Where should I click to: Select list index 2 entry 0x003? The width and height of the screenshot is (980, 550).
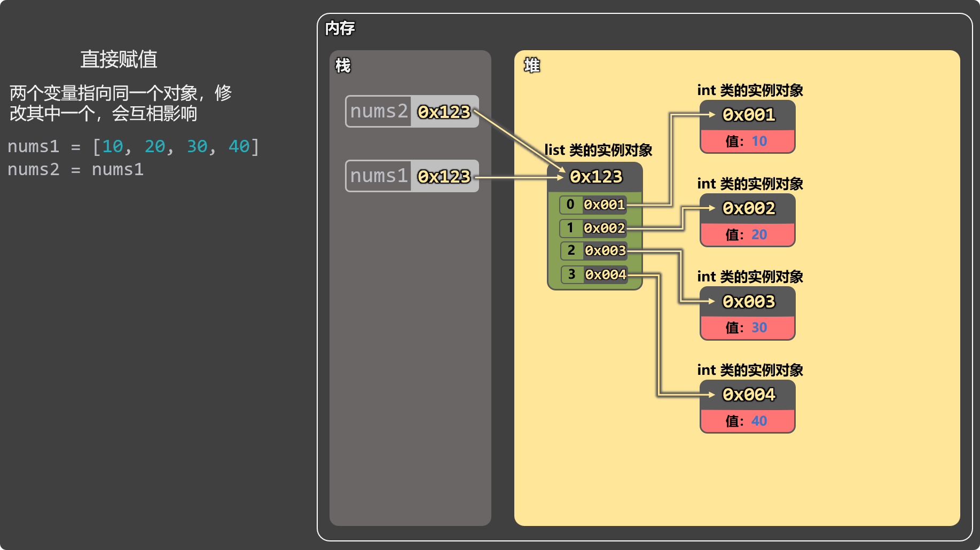click(x=594, y=250)
